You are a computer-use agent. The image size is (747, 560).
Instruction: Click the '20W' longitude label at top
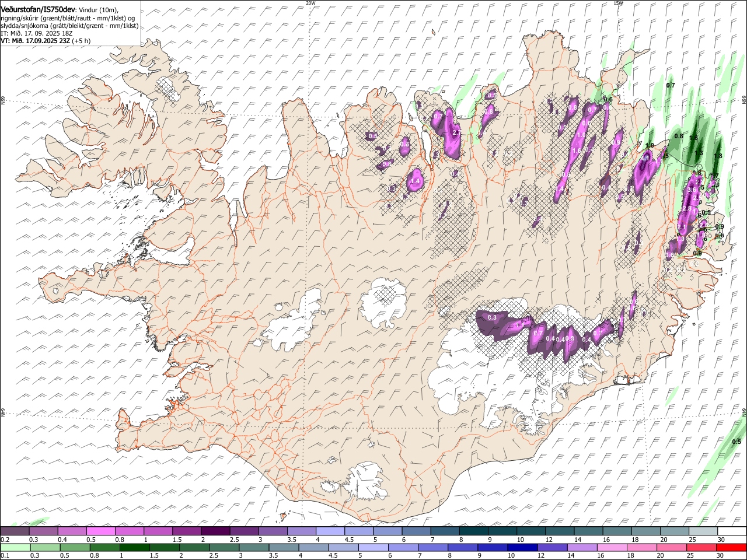click(310, 3)
